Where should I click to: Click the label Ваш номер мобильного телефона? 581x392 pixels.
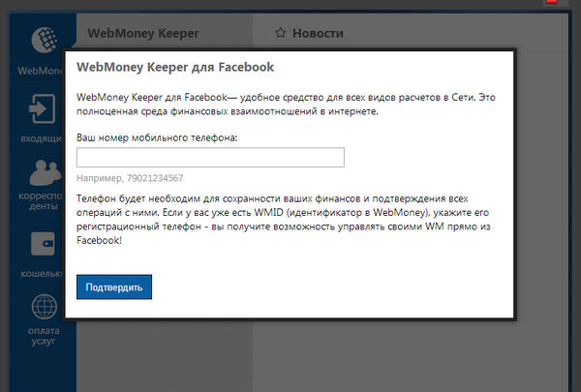point(157,137)
